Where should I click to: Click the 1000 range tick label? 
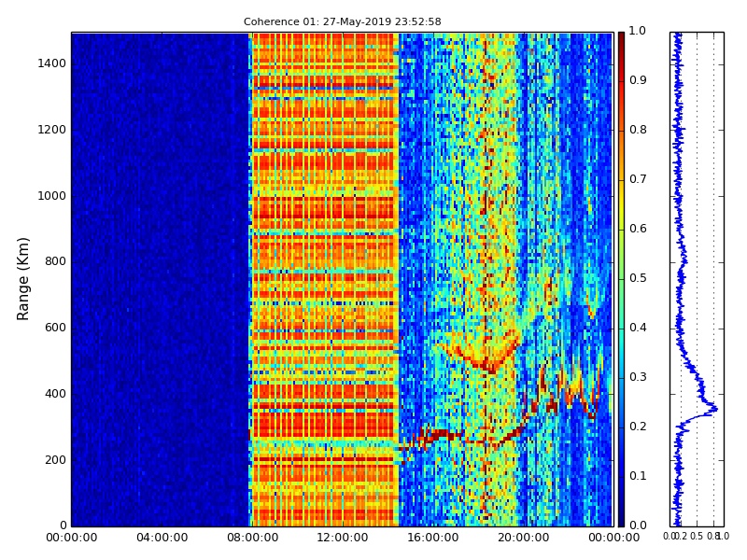(x=52, y=196)
